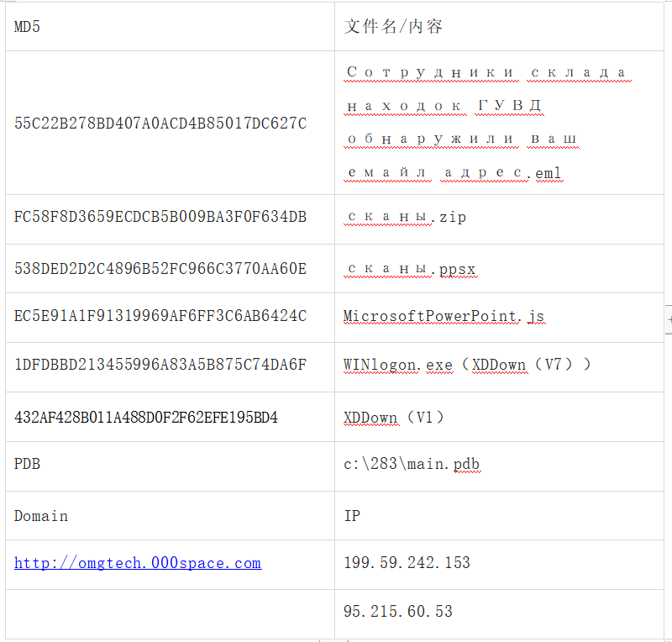This screenshot has height=642, width=672.
Task: Select hash EC5E91A1F91319969AF6FF3C6AB6424C
Action: [160, 316]
